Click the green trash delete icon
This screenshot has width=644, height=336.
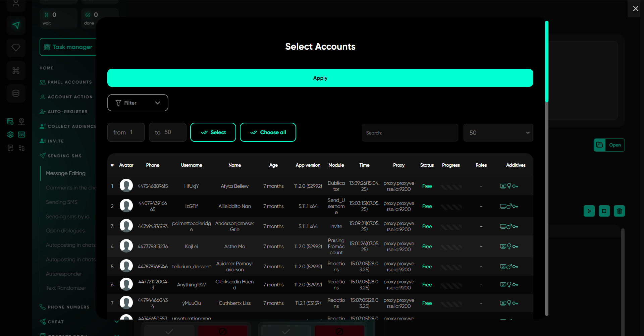619,211
